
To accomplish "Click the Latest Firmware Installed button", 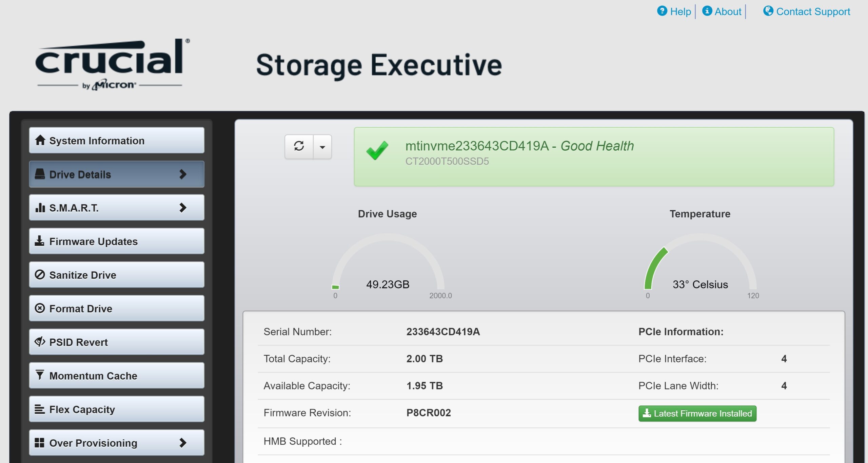I will pos(697,413).
